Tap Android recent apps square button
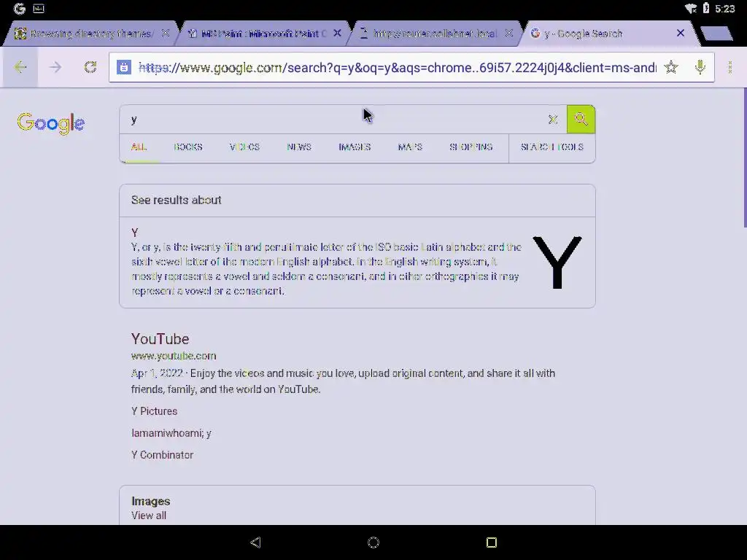 tap(491, 542)
